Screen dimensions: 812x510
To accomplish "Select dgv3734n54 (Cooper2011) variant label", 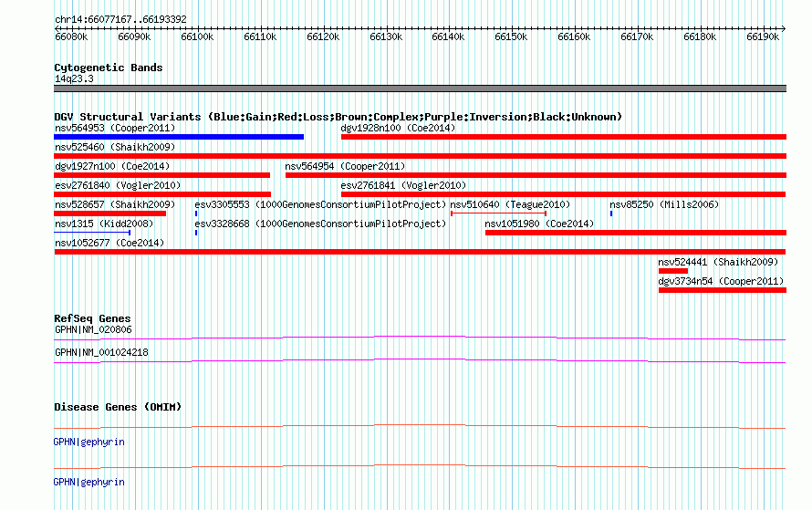I will point(721,281).
